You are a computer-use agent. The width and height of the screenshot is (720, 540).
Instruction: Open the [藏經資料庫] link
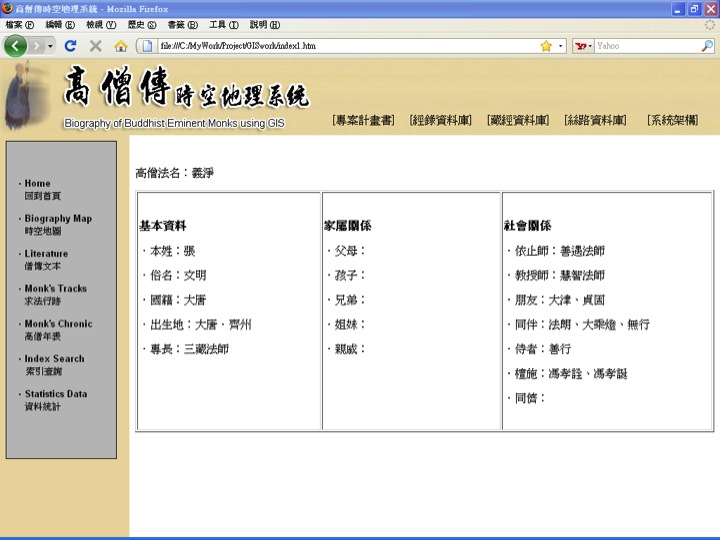[x=518, y=120]
